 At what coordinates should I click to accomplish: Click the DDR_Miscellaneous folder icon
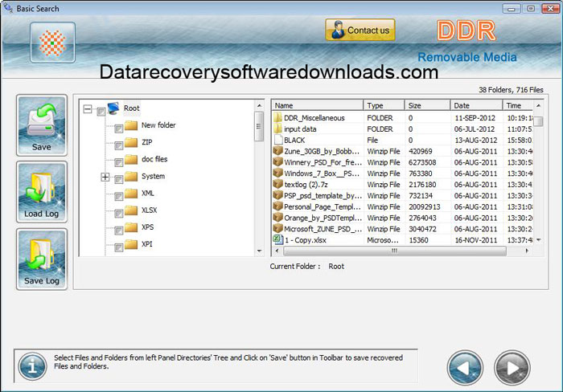[x=277, y=117]
